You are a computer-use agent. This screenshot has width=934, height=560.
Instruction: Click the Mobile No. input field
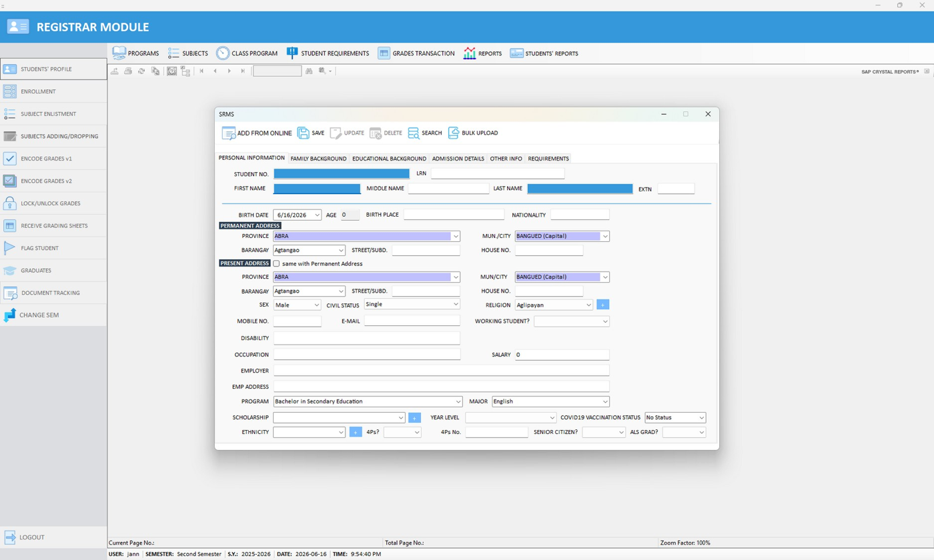pos(298,321)
